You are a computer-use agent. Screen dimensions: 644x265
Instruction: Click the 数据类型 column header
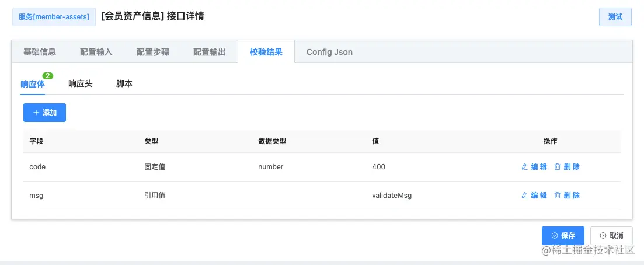tap(272, 141)
